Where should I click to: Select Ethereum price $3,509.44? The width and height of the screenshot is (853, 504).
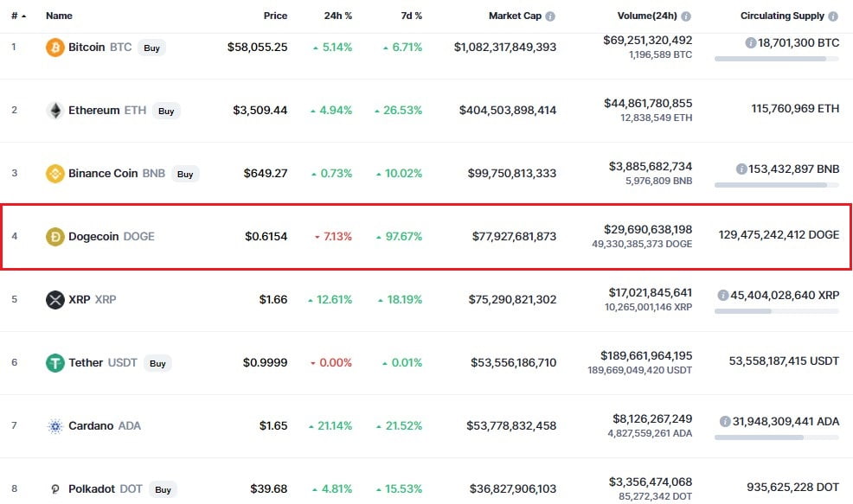tap(260, 111)
